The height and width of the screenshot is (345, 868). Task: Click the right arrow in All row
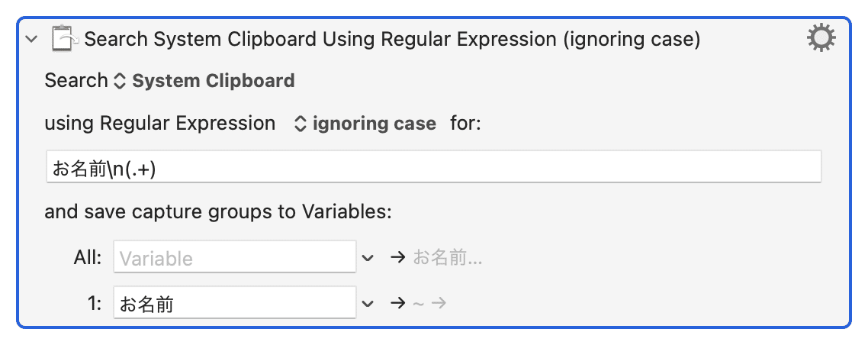(x=397, y=258)
